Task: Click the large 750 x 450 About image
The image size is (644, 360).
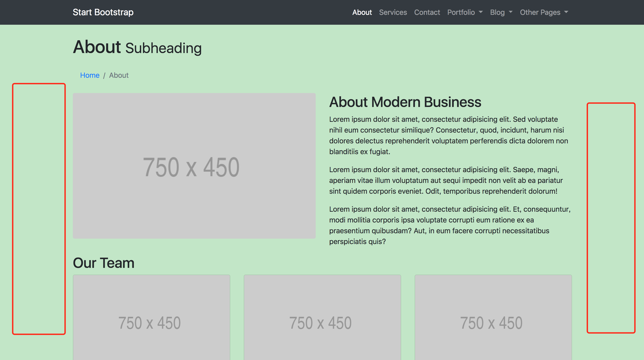Action: pyautogui.click(x=194, y=166)
